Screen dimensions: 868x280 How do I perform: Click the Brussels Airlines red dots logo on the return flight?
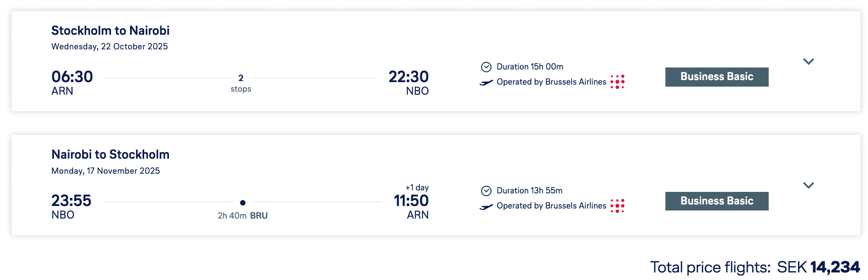point(617,205)
